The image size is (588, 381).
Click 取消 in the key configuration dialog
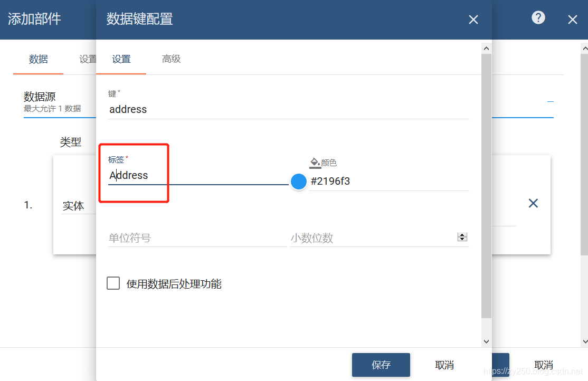[x=444, y=365]
